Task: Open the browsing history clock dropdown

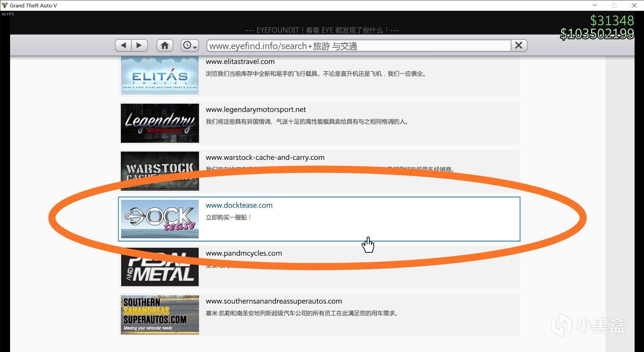Action: pyautogui.click(x=190, y=45)
